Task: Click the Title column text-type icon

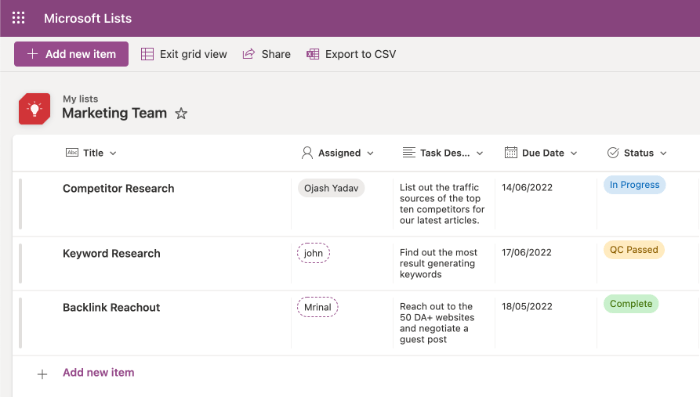Action: (72, 153)
